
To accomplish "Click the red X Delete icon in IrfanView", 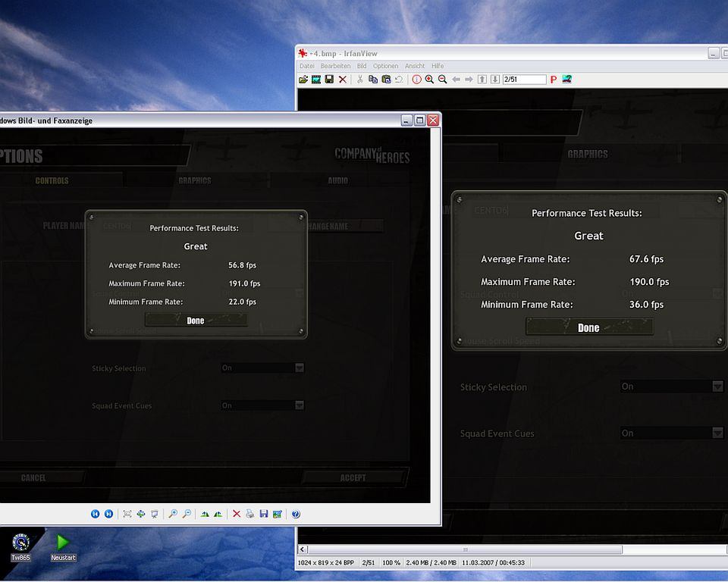I will coord(343,80).
